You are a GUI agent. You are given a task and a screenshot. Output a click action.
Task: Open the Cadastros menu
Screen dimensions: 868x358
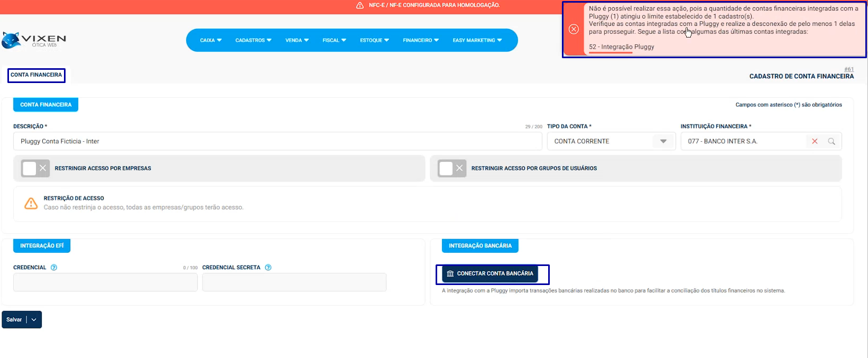coord(253,40)
